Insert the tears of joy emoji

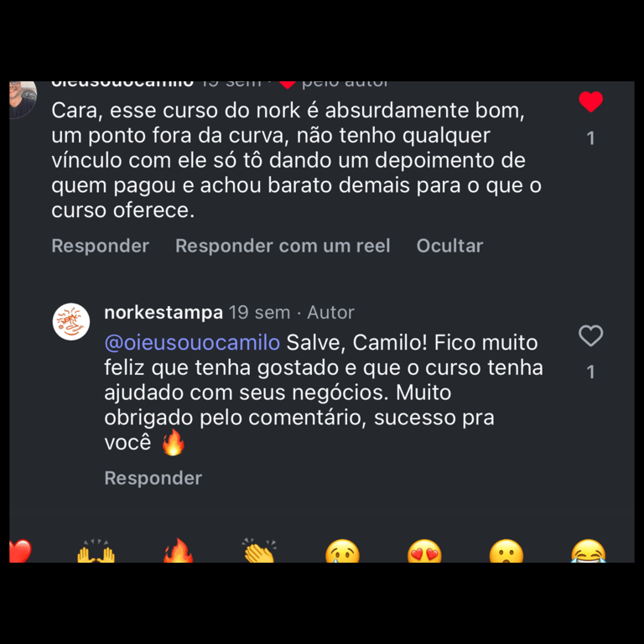588,551
